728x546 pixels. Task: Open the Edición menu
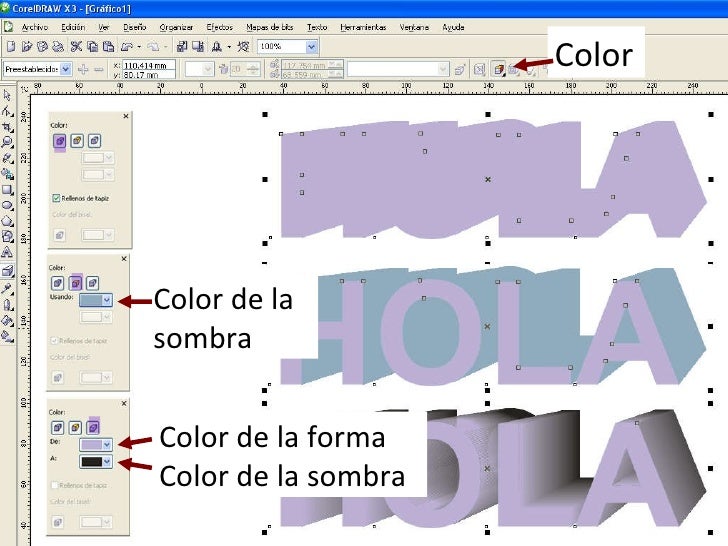click(73, 27)
